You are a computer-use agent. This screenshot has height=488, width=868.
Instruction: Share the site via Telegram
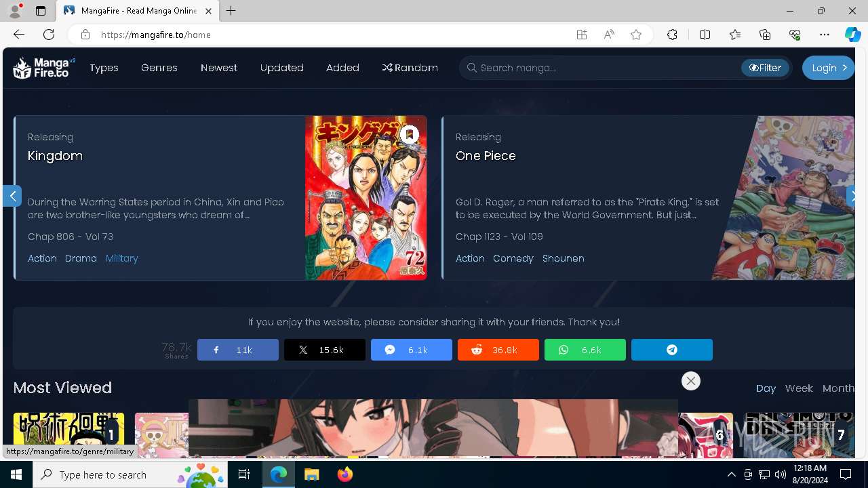coord(672,350)
